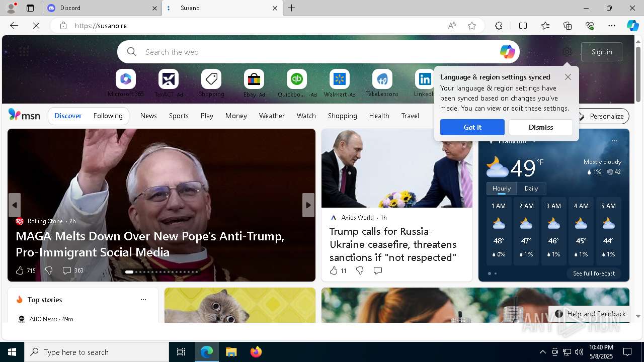Toggle Split screen in Edge toolbar
This screenshot has width=644, height=362.
coord(523,26)
